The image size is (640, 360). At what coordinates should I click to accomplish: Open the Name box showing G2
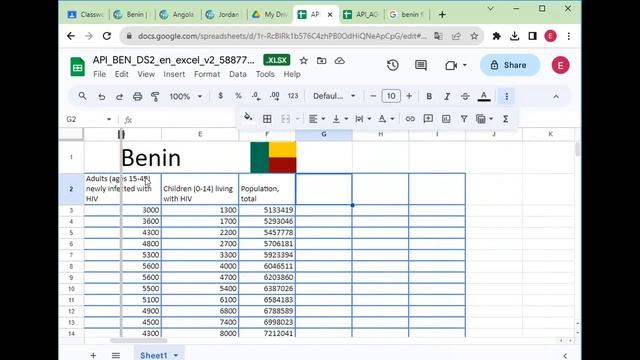coord(89,119)
